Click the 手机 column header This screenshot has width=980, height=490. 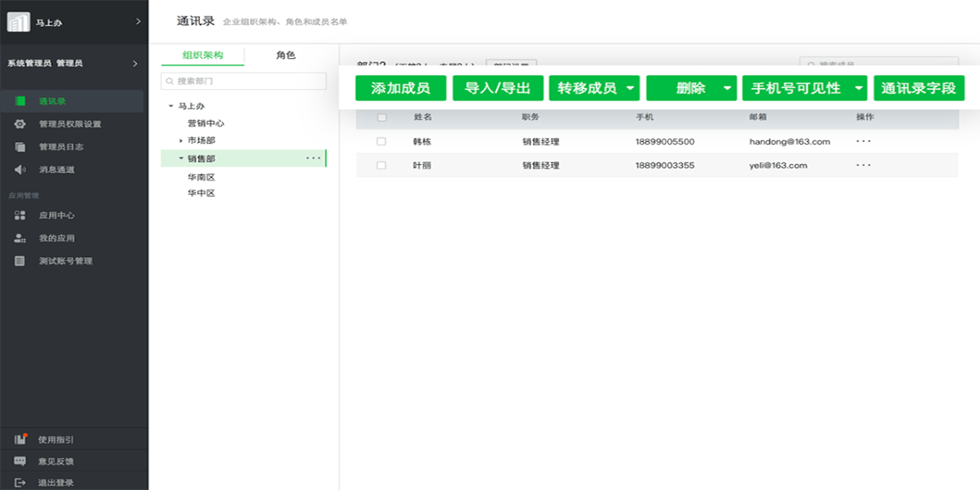coord(644,118)
